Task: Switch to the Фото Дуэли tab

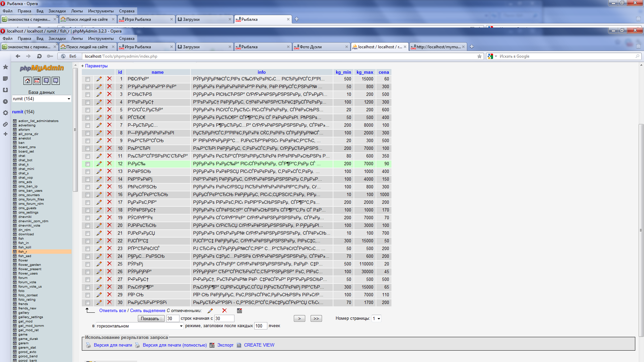Action: (x=311, y=47)
